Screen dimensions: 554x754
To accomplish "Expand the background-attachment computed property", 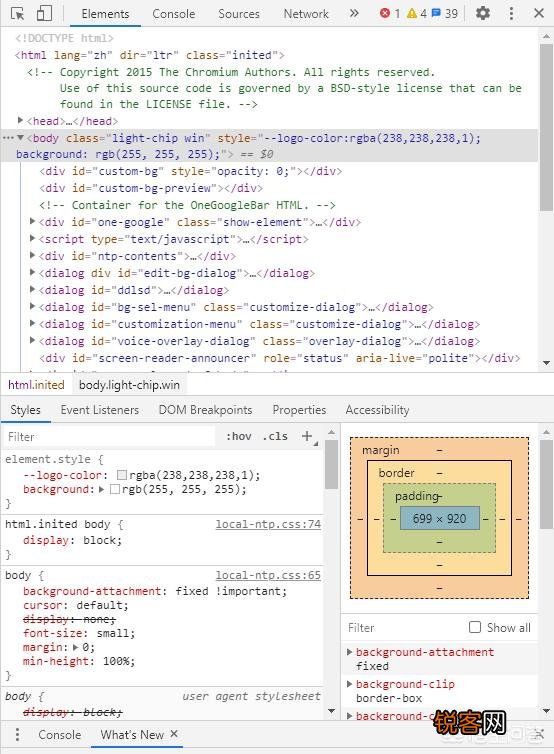I will coord(350,652).
